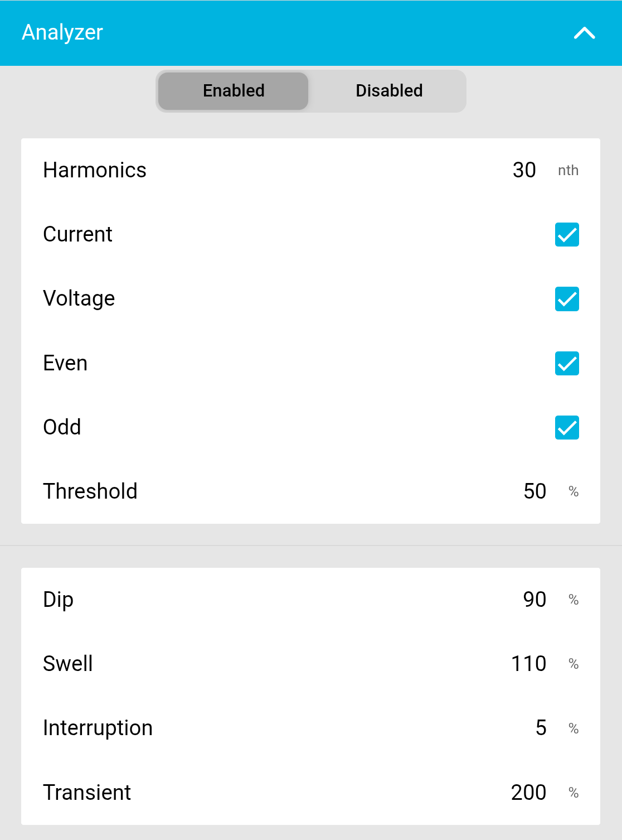622x840 pixels.
Task: Click the Analyzer header title
Action: [62, 32]
